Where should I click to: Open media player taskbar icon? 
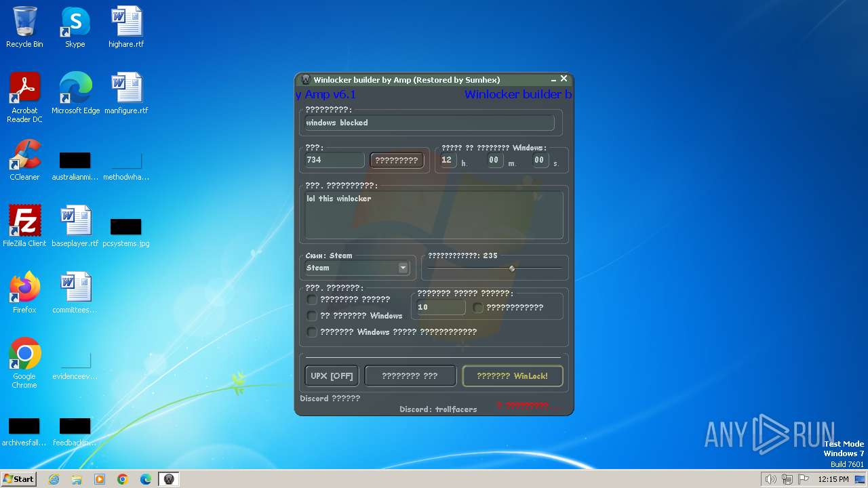[x=100, y=479]
